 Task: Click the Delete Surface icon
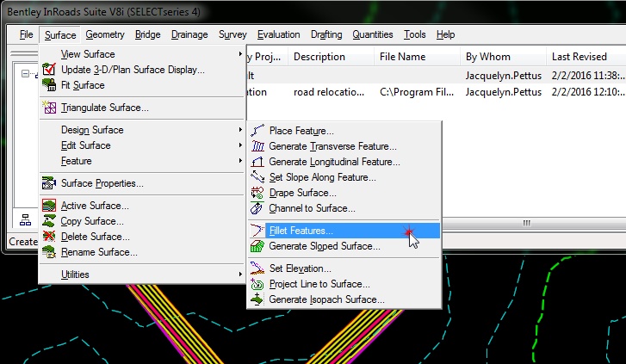(x=49, y=237)
